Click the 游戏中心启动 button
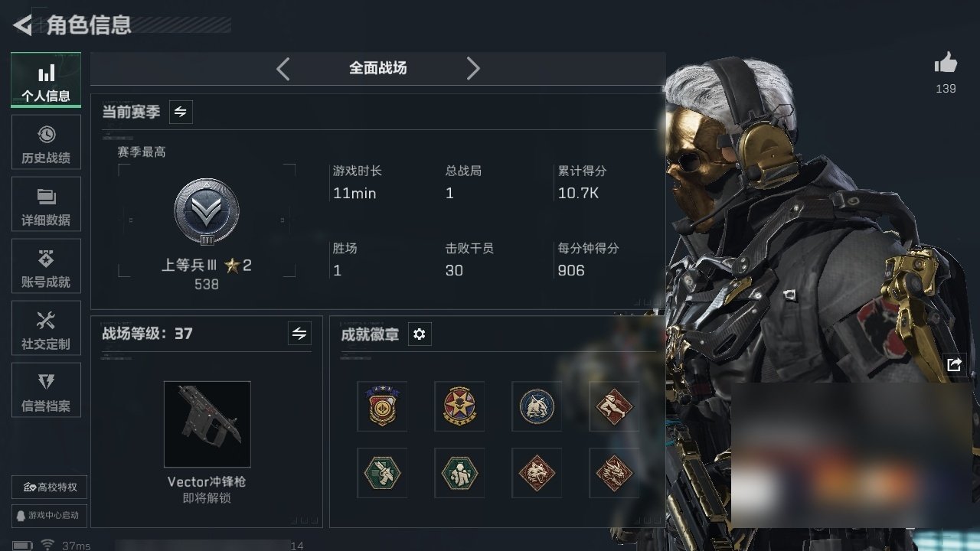The image size is (980, 551). pos(50,515)
